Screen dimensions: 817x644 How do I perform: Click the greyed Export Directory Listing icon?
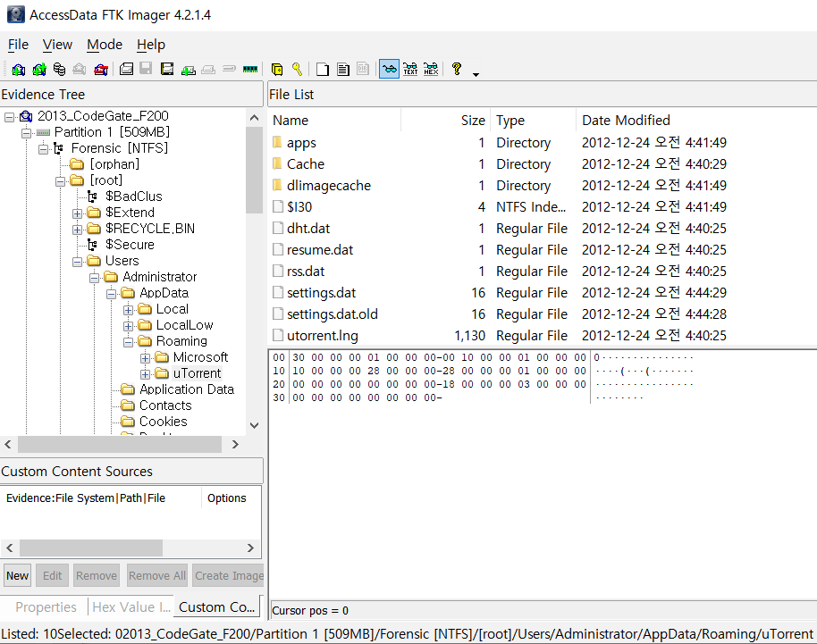[x=363, y=69]
